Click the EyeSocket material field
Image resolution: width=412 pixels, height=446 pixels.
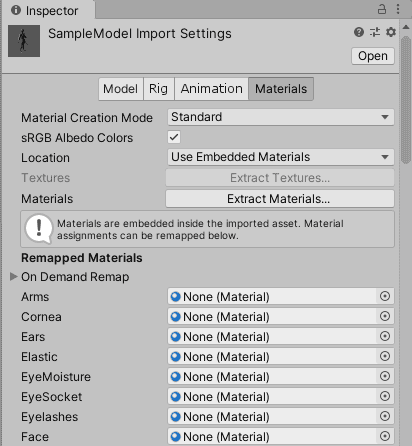coord(281,396)
